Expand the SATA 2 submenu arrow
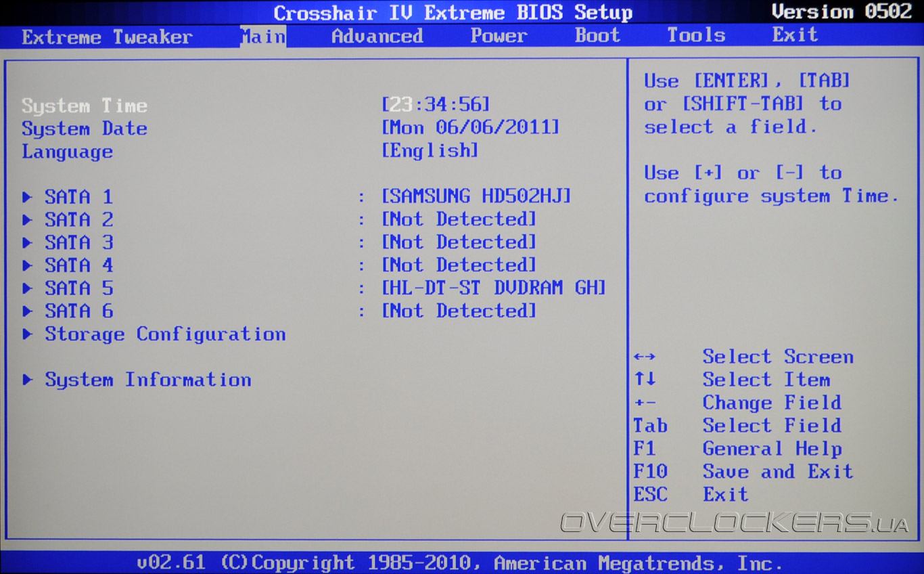 (x=27, y=221)
